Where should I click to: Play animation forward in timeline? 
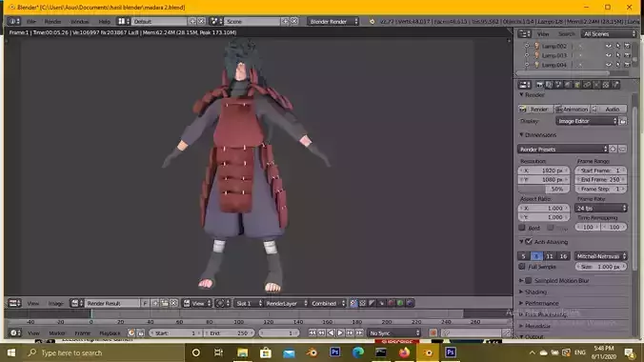point(340,332)
